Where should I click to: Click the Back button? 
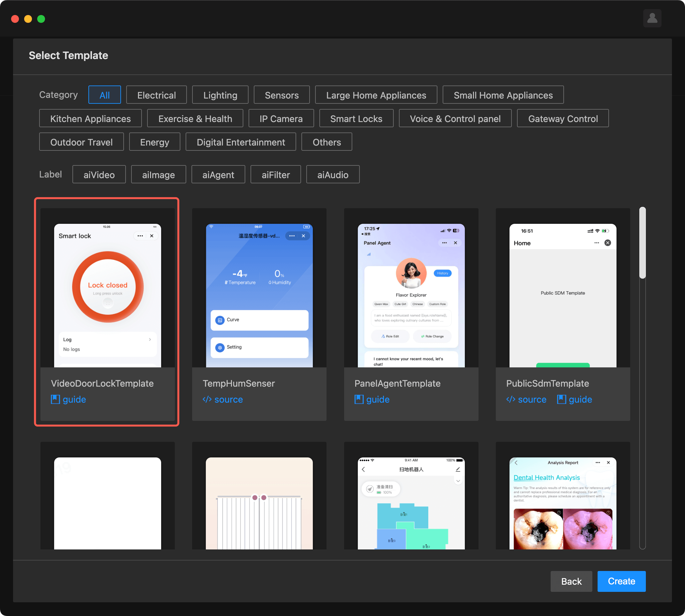click(x=571, y=581)
